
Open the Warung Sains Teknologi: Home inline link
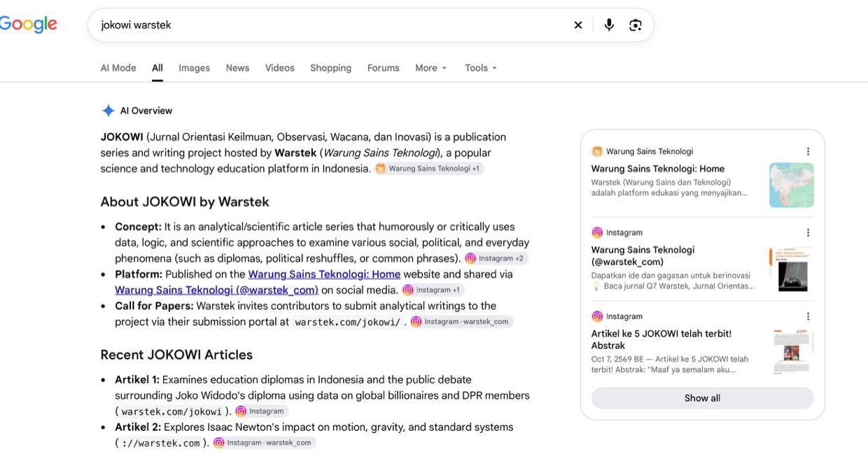[x=324, y=274]
